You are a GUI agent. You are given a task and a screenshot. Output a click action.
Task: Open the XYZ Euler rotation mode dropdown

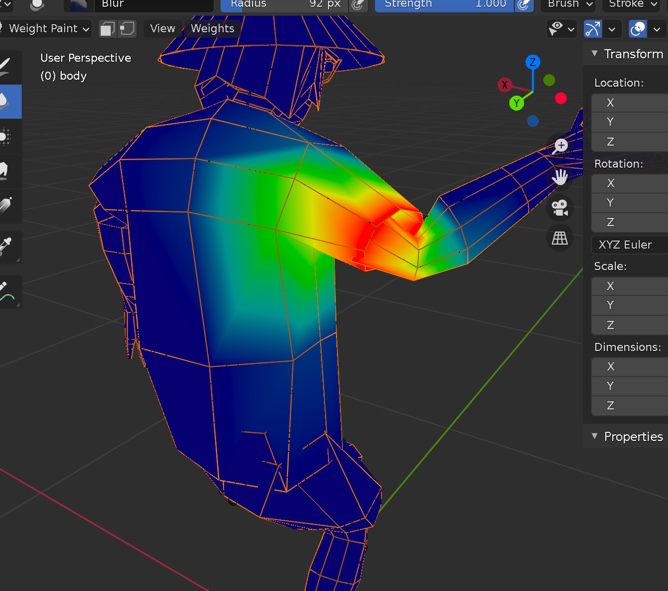click(x=630, y=245)
